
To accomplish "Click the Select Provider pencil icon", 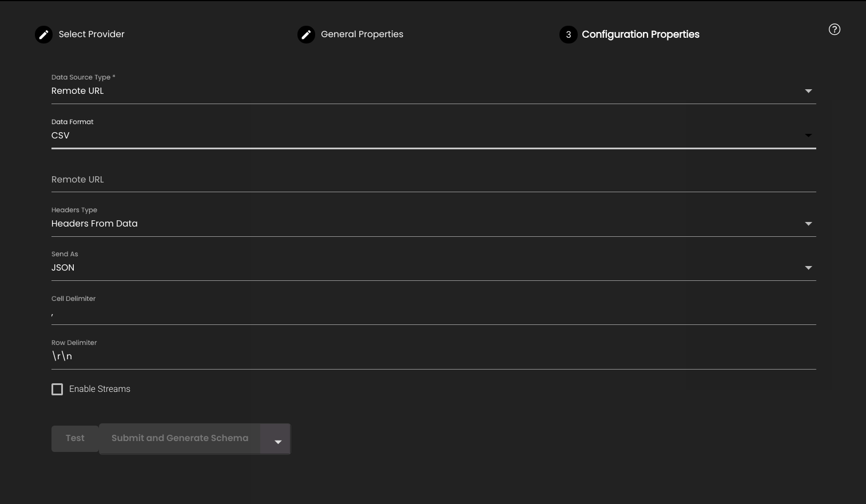I will pos(43,34).
